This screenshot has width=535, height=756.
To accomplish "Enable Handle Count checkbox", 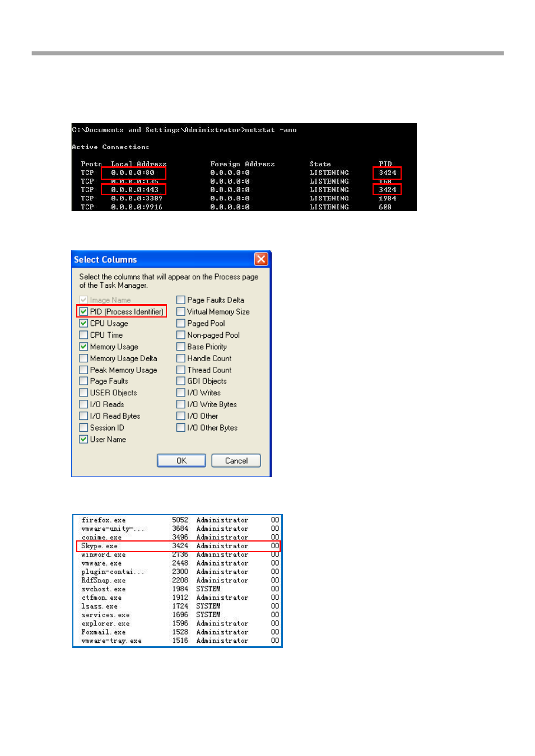I will [181, 358].
